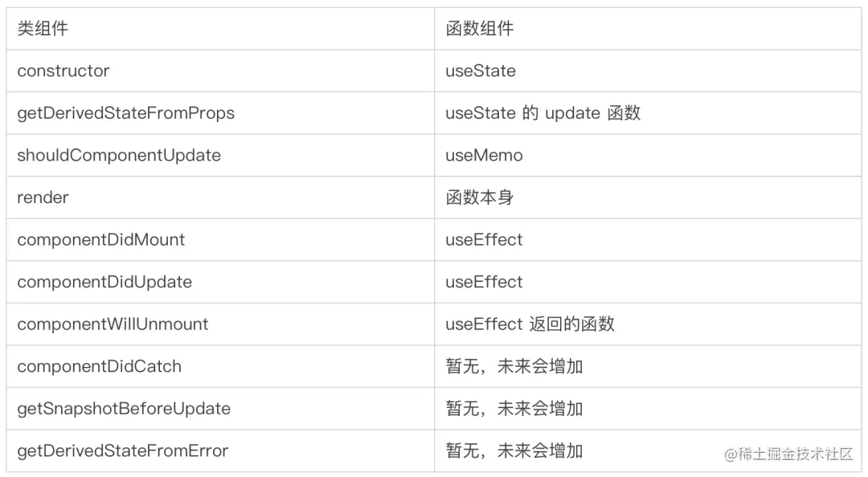Image resolution: width=868 pixels, height=477 pixels.
Task: Select the getSnapshotBeforeUpdate cell
Action: 124,409
